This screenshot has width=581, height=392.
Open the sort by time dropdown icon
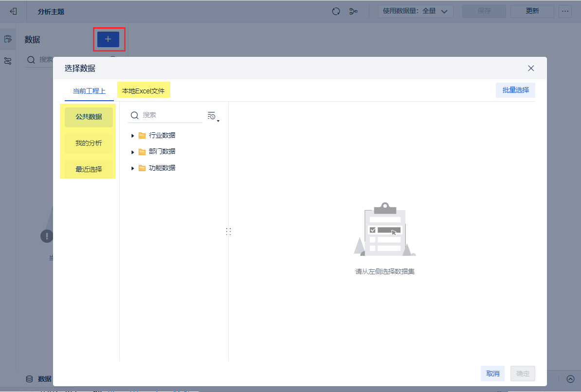point(213,116)
